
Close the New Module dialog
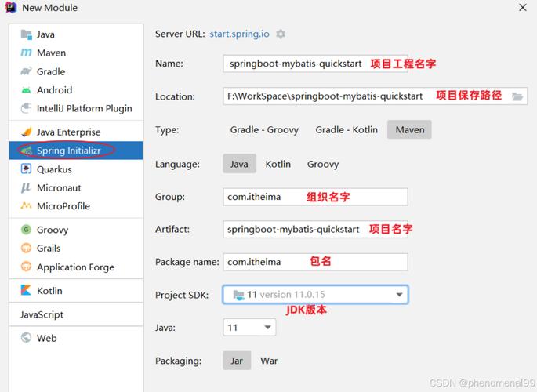[523, 8]
